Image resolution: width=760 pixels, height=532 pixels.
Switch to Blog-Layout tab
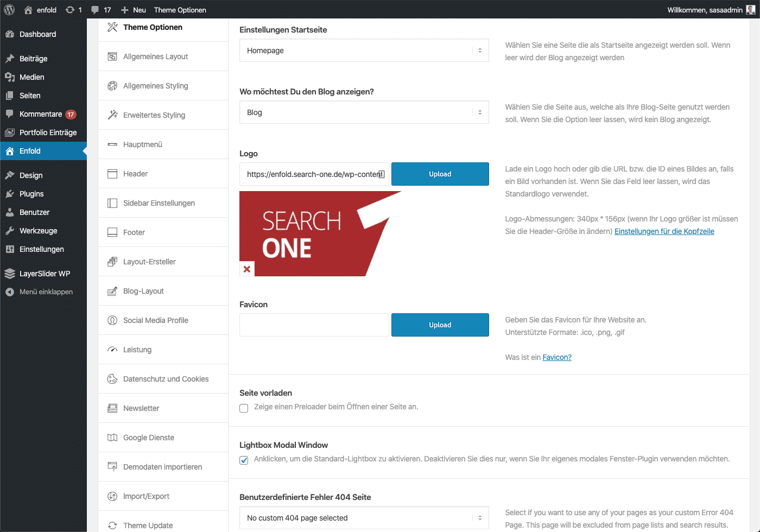point(163,291)
